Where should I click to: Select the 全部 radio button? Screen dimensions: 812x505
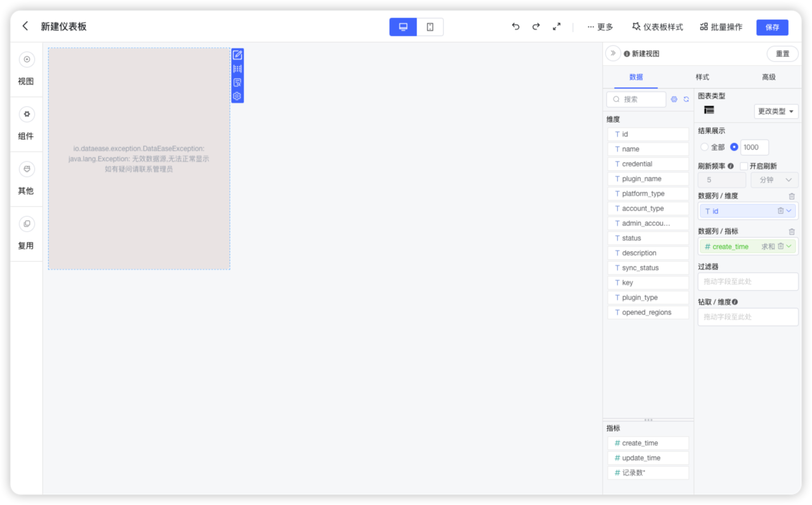tap(705, 147)
